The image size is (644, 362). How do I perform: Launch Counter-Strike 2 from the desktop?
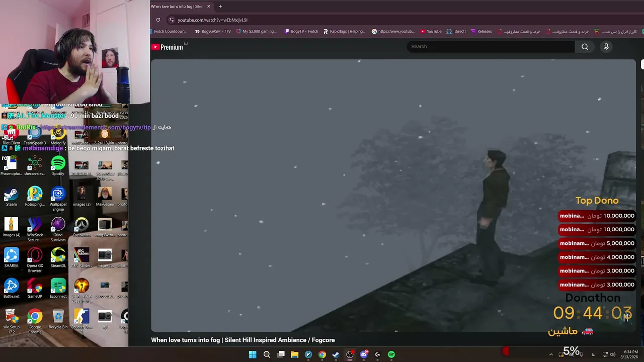pos(82,322)
